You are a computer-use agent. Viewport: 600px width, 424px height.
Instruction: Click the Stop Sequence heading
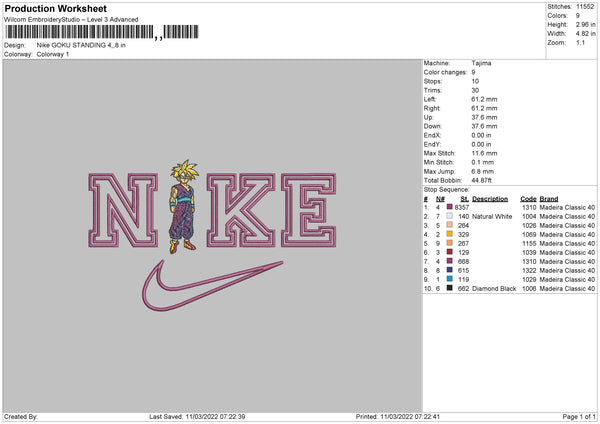pyautogui.click(x=447, y=189)
